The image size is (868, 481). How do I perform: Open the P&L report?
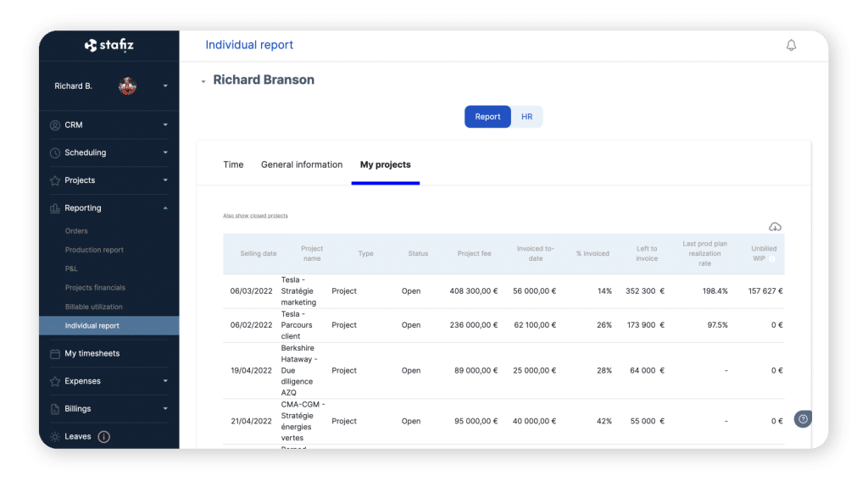71,268
